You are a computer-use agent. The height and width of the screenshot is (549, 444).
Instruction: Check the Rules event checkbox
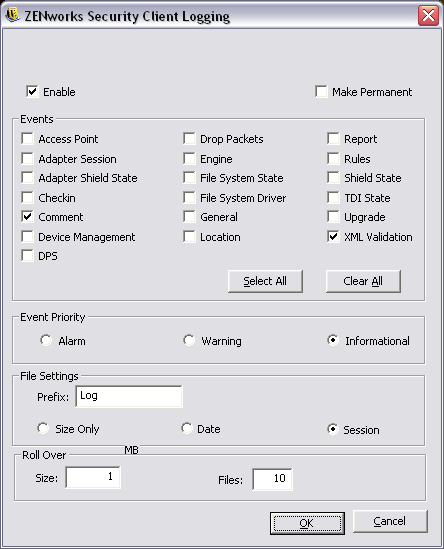333,159
